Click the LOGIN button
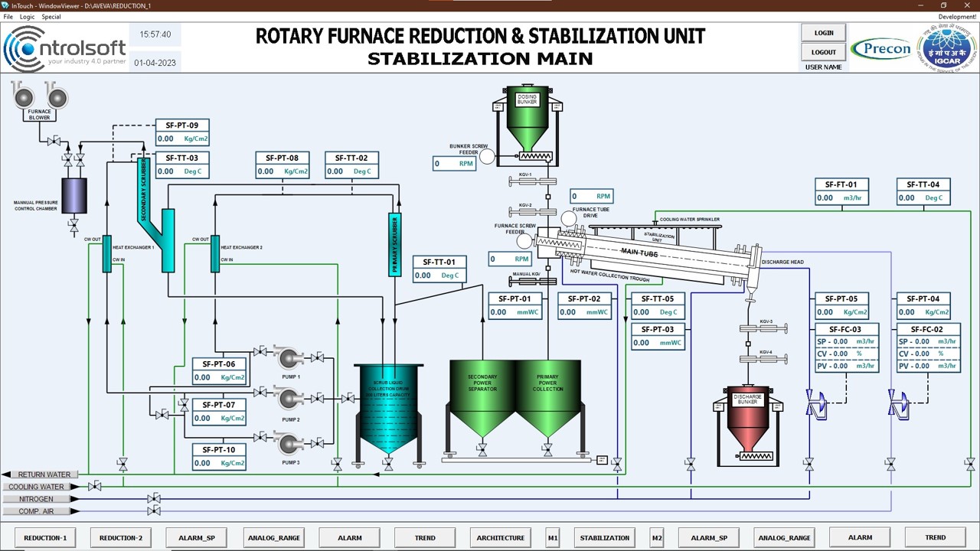 tap(824, 33)
